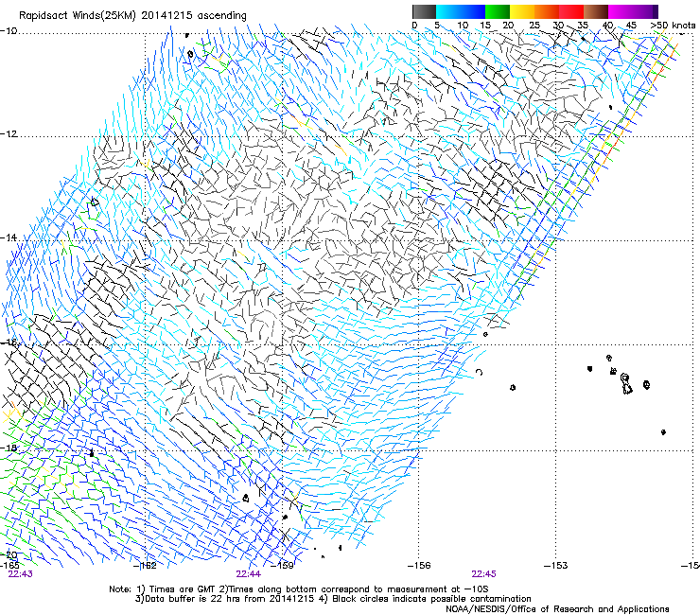Click the title 'Rapidscat Winds(25KM) 20141215 ascending'

[x=132, y=16]
